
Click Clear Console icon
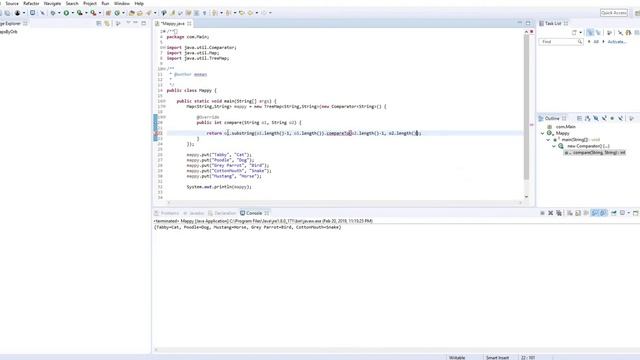(x=570, y=213)
